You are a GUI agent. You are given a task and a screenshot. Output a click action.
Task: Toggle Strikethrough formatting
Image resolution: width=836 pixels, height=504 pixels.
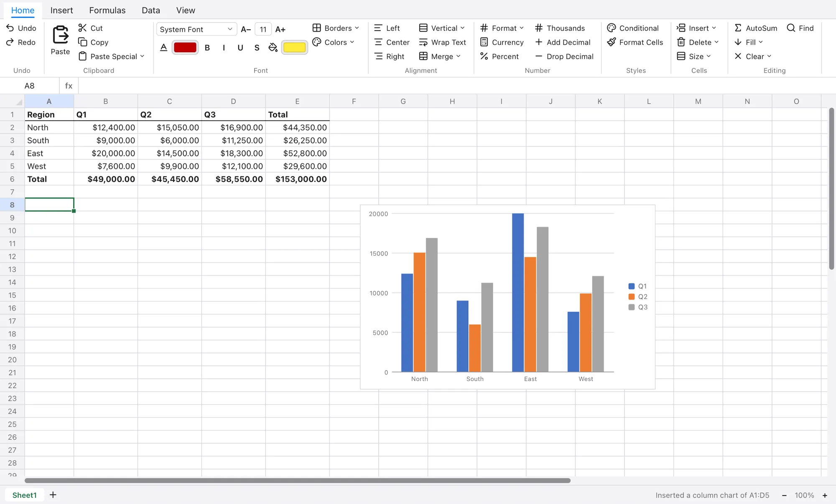tap(257, 48)
